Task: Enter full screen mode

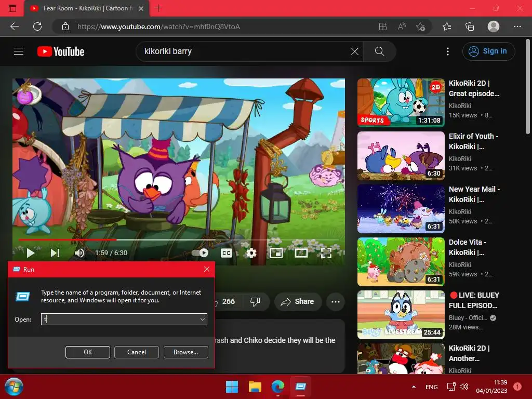Action: click(326, 253)
